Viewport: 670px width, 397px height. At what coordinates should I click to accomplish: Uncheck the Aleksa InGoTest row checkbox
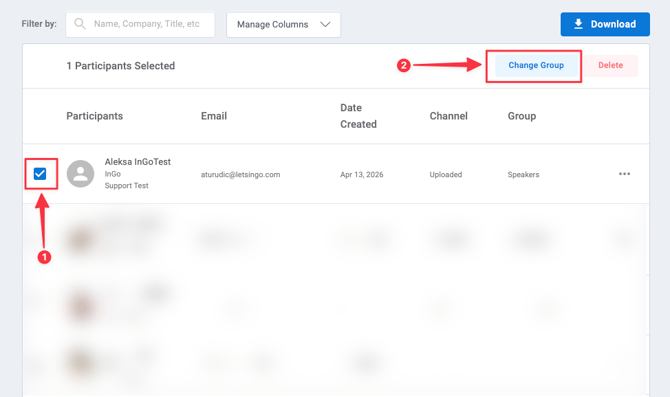pyautogui.click(x=40, y=174)
